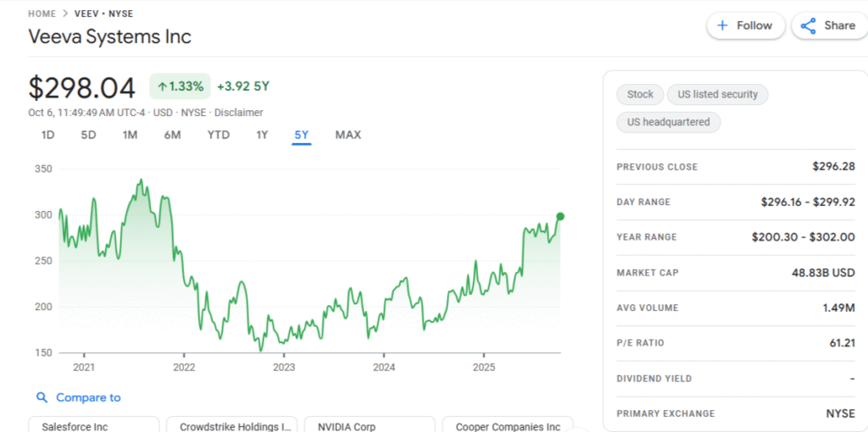
Task: Click the green up-arrow percentage badge
Action: point(180,86)
